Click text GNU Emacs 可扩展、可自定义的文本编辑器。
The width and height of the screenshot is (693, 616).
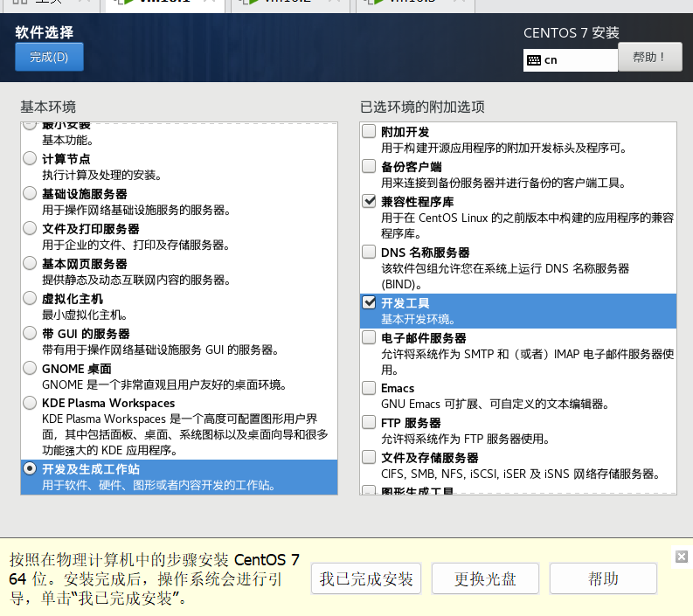[495, 404]
